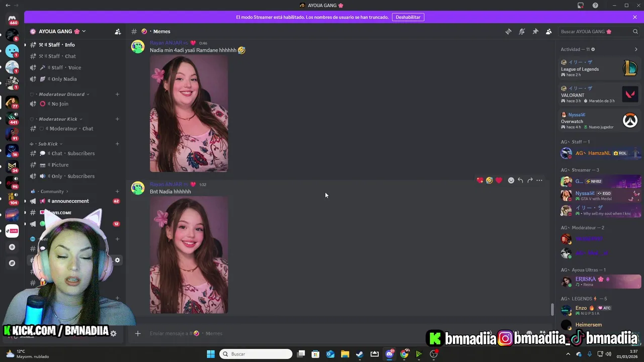Screen dimensions: 644x362
Task: Open Windows Start menu
Action: pos(211,354)
